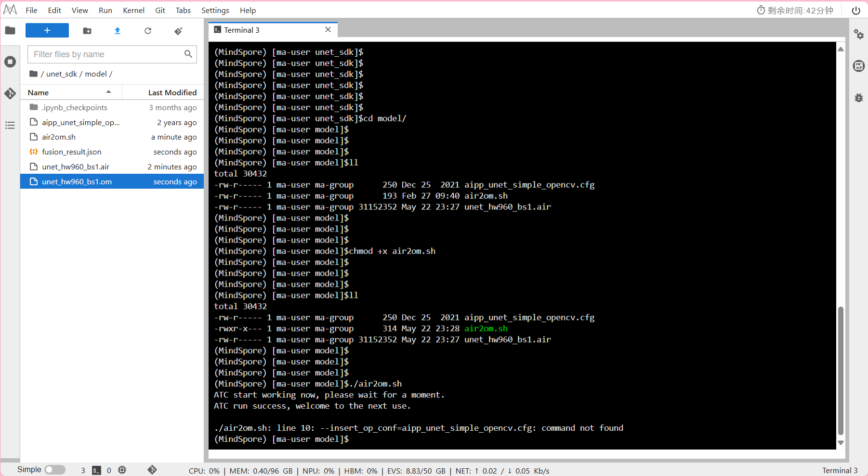Go to root folder via breadcrumb icon
The image size is (868, 476).
(33, 74)
